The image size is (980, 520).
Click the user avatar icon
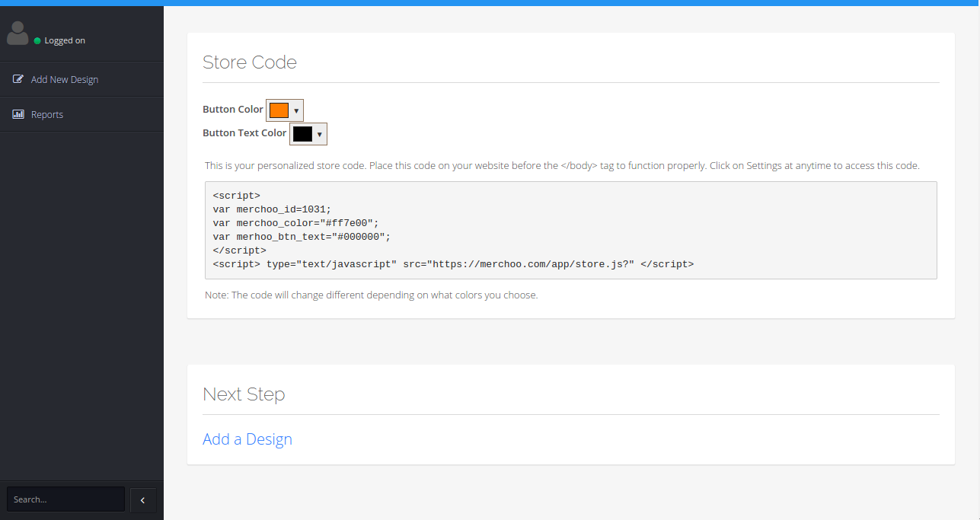[18, 33]
